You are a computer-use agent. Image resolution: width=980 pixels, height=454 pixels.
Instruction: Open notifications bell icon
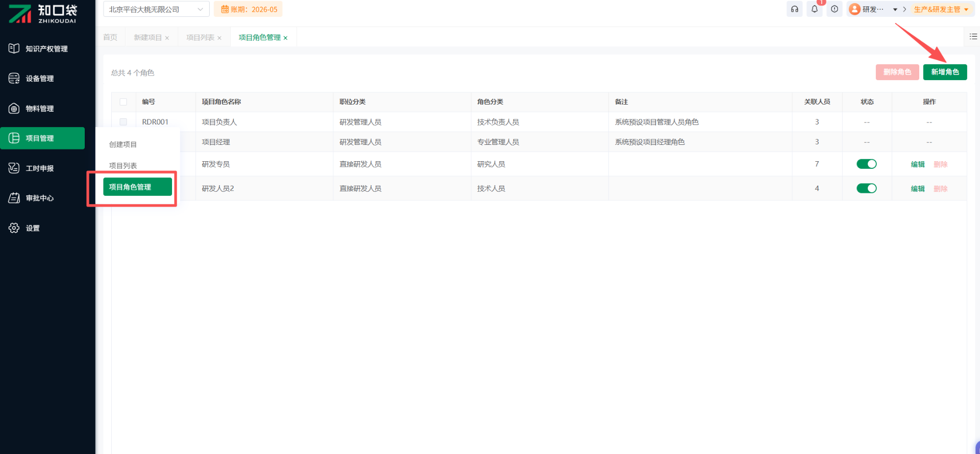pyautogui.click(x=815, y=9)
